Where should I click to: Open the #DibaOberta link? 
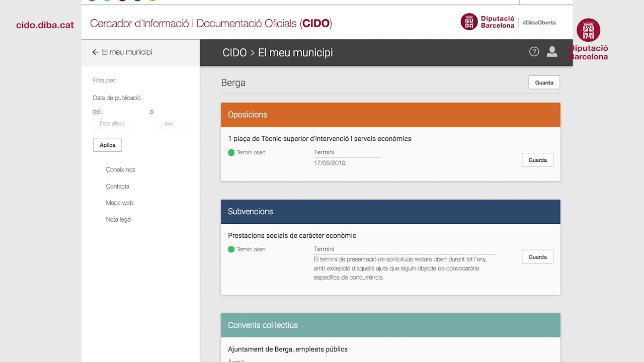[539, 23]
